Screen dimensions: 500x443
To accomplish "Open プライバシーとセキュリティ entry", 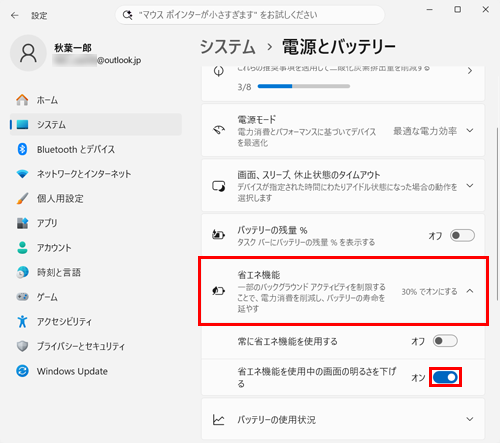I will (96, 346).
